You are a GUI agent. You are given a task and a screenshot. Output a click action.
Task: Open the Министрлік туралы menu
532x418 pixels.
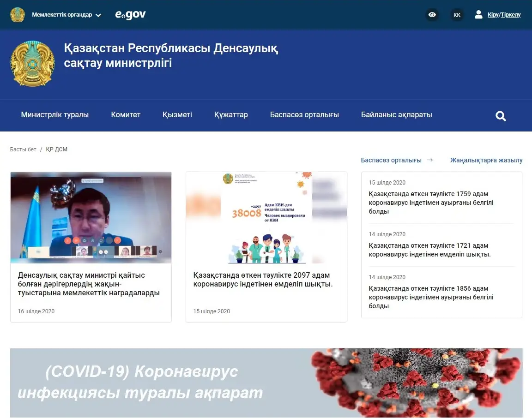[x=54, y=114]
